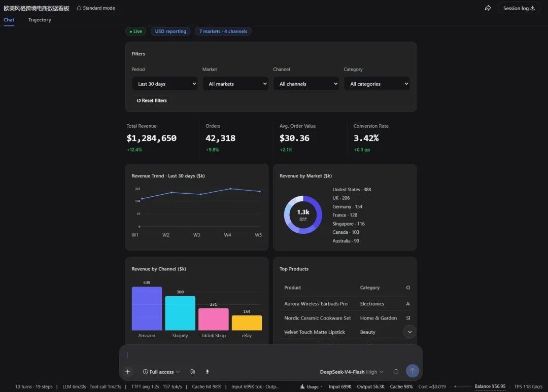Click the USD reporting pill
The width and height of the screenshot is (548, 392).
coord(170,31)
